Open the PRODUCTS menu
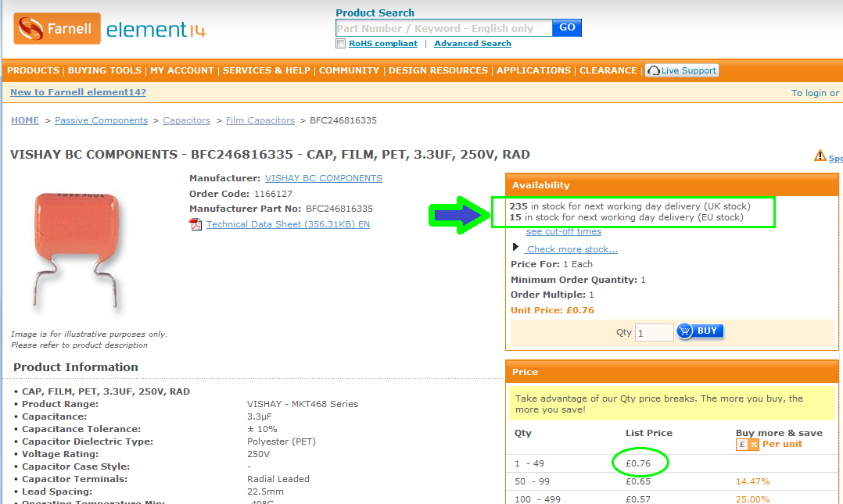Image resolution: width=843 pixels, height=504 pixels. (x=34, y=70)
